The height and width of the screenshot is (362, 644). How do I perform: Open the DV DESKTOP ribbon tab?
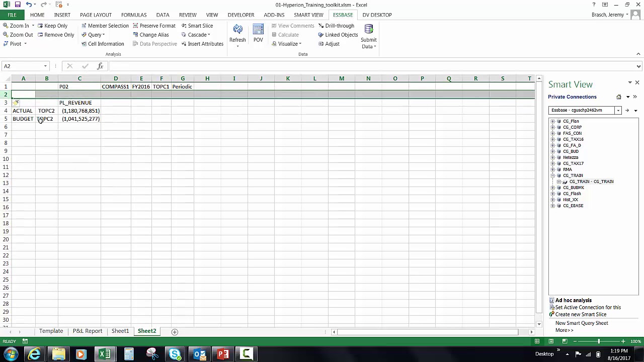377,15
